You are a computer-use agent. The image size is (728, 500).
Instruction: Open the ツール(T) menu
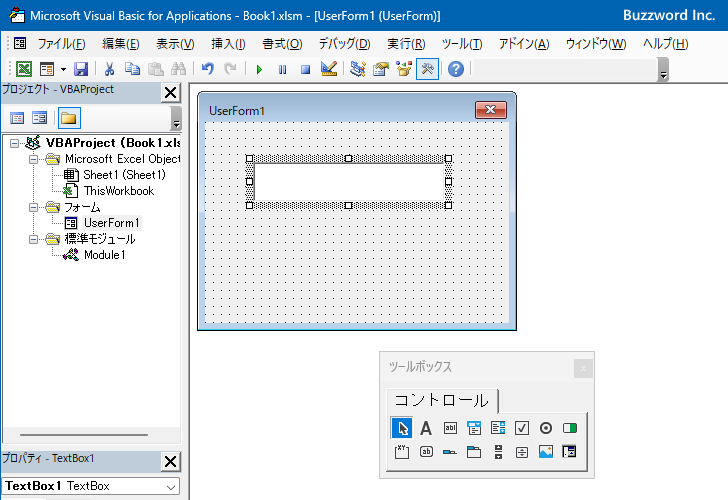point(462,44)
